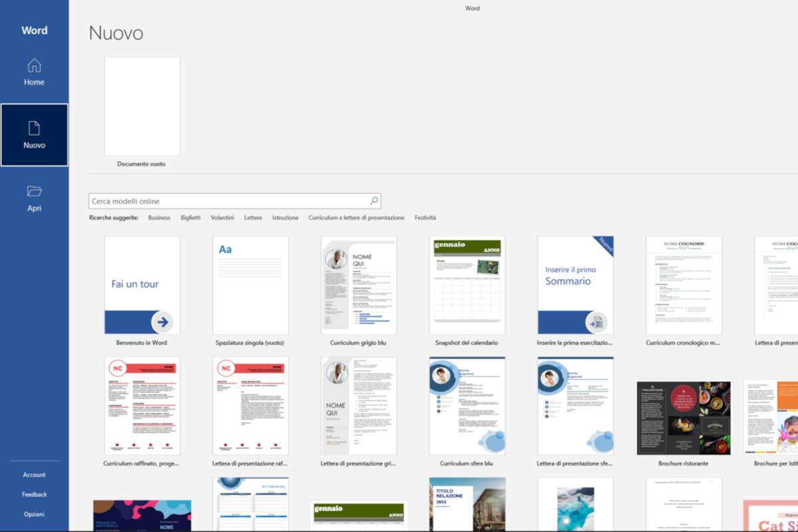Screen dimensions: 798x532
Task: Open Lettera di presentazione raffinata template
Action: tap(251, 406)
